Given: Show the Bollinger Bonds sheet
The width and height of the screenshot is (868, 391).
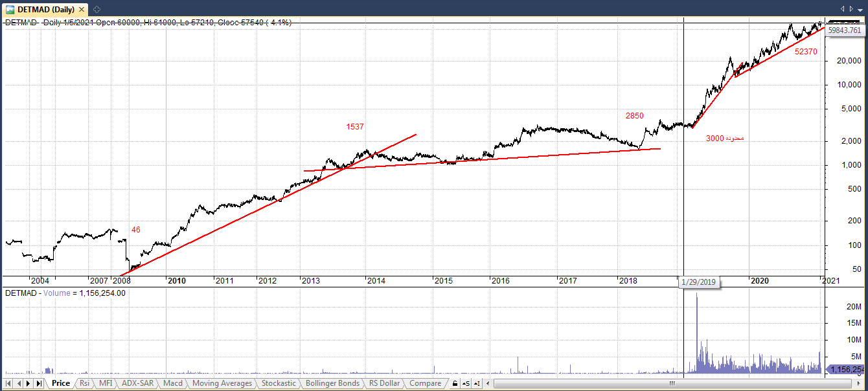Looking at the screenshot, I should (332, 383).
